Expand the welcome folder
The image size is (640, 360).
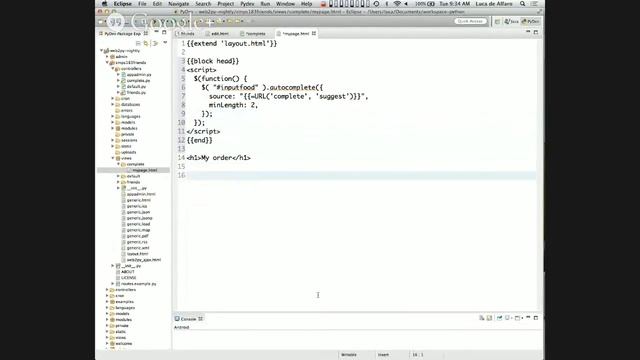click(107, 343)
